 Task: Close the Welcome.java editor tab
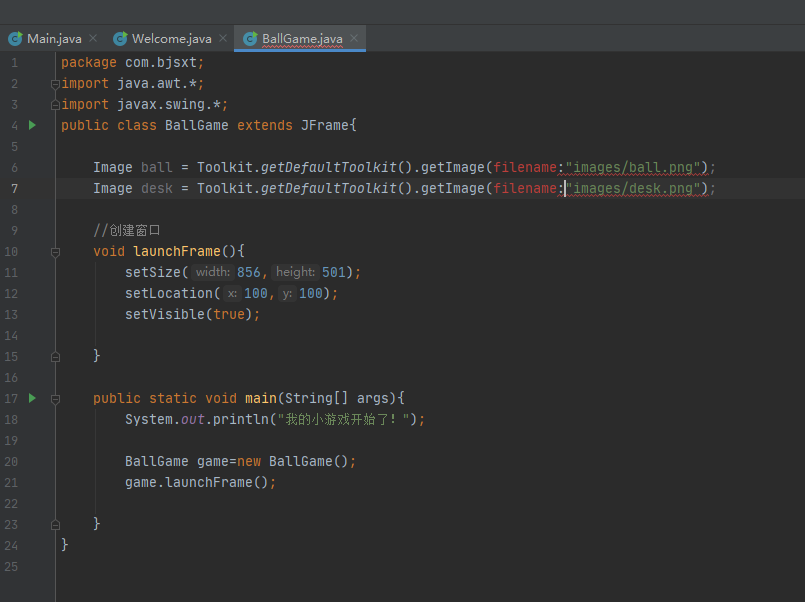(223, 38)
